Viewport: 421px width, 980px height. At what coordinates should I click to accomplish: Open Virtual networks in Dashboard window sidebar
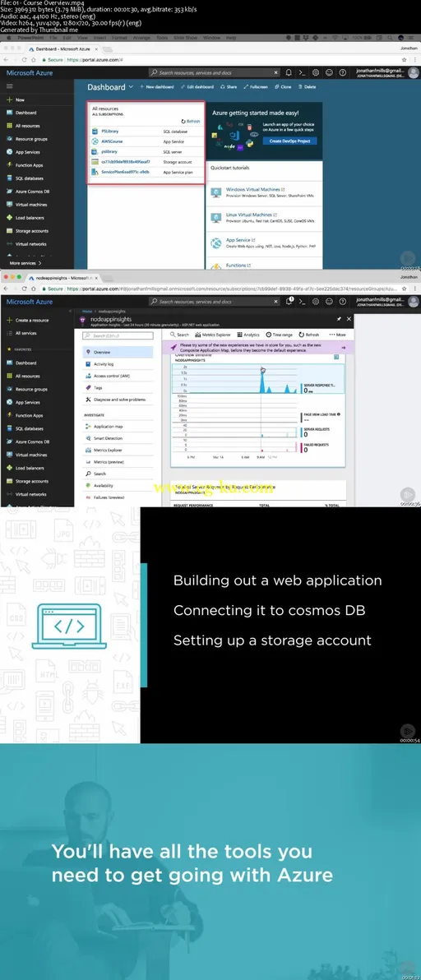[26, 243]
